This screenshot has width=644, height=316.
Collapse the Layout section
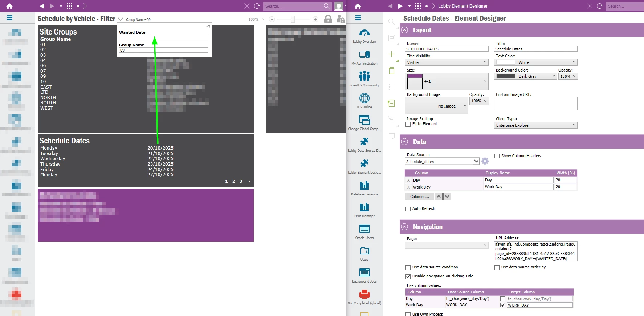(x=405, y=30)
